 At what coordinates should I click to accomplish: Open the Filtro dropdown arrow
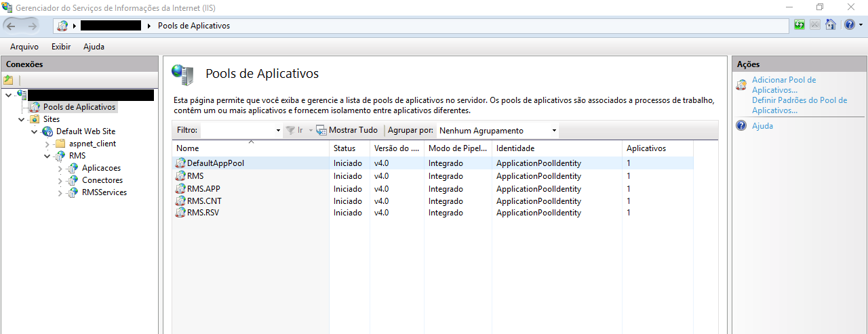click(x=278, y=131)
